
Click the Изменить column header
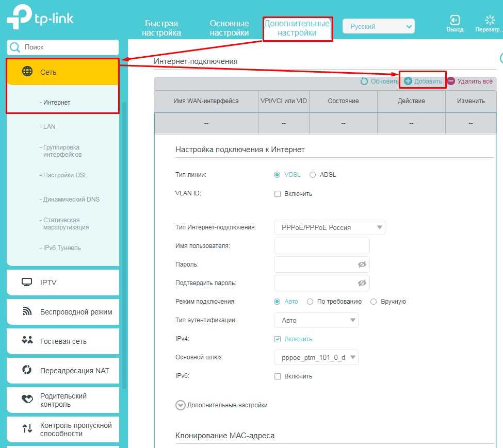click(x=471, y=101)
